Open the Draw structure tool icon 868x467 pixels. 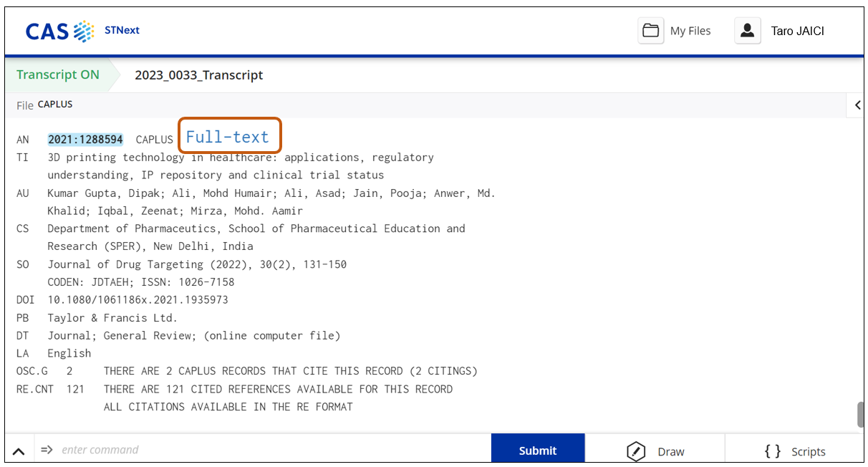pos(636,451)
